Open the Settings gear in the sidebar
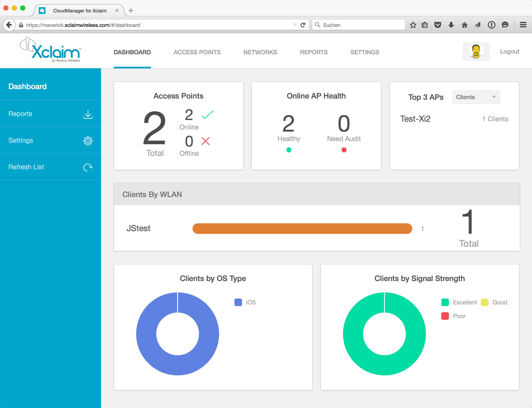 pyautogui.click(x=88, y=141)
